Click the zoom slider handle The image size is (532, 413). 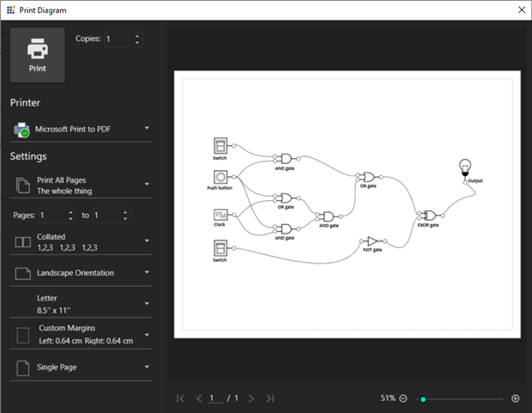click(x=423, y=398)
